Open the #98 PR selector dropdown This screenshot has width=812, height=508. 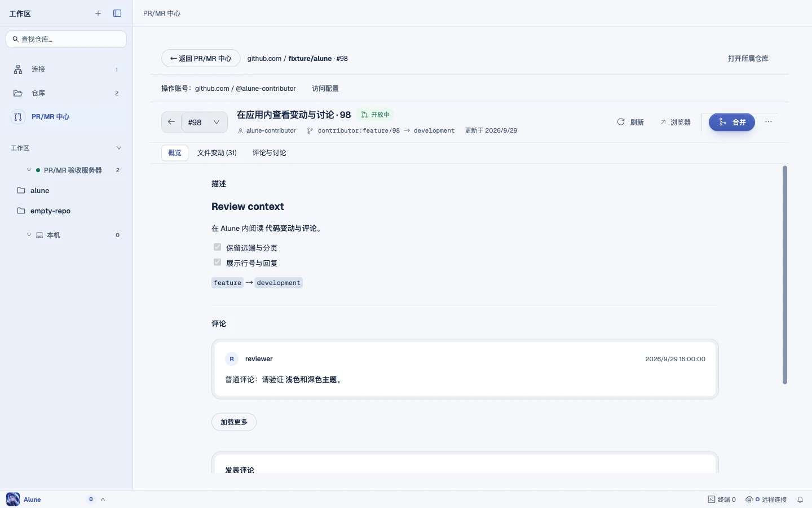205,122
